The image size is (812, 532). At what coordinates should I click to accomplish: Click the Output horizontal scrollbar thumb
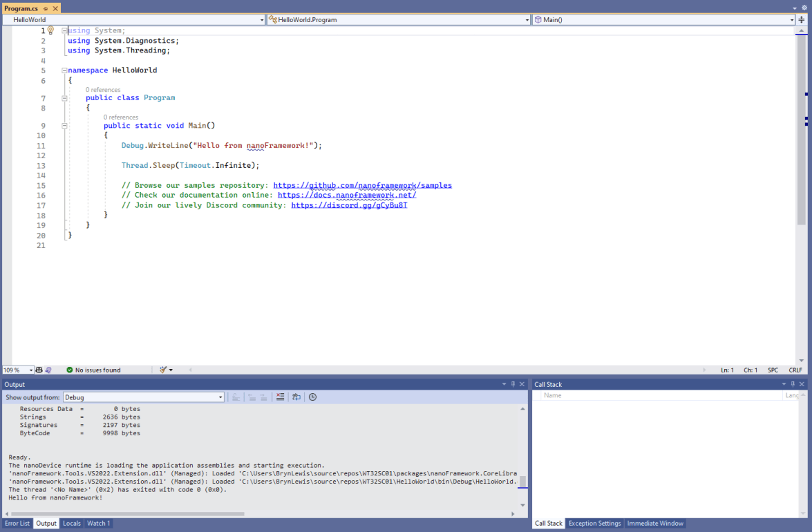click(128, 514)
